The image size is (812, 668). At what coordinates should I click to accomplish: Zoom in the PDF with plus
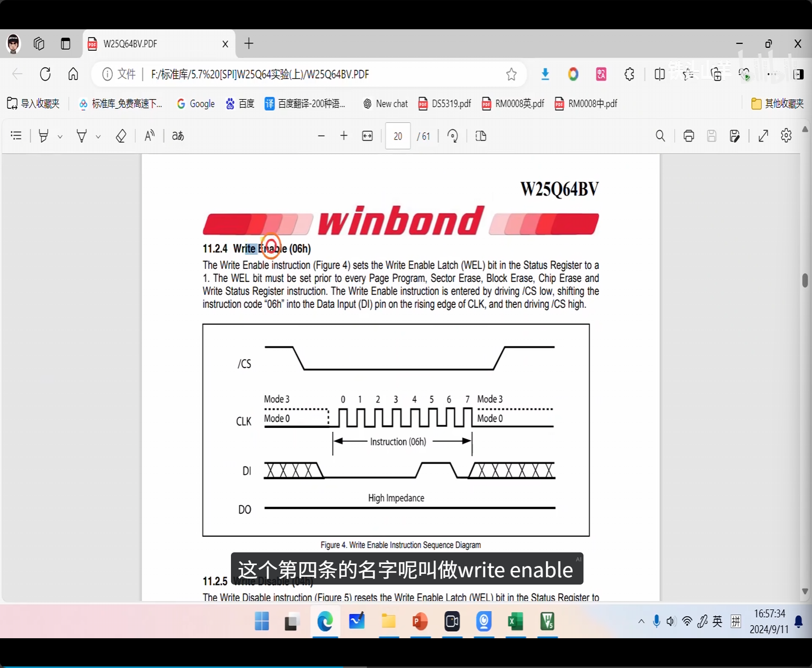point(344,136)
